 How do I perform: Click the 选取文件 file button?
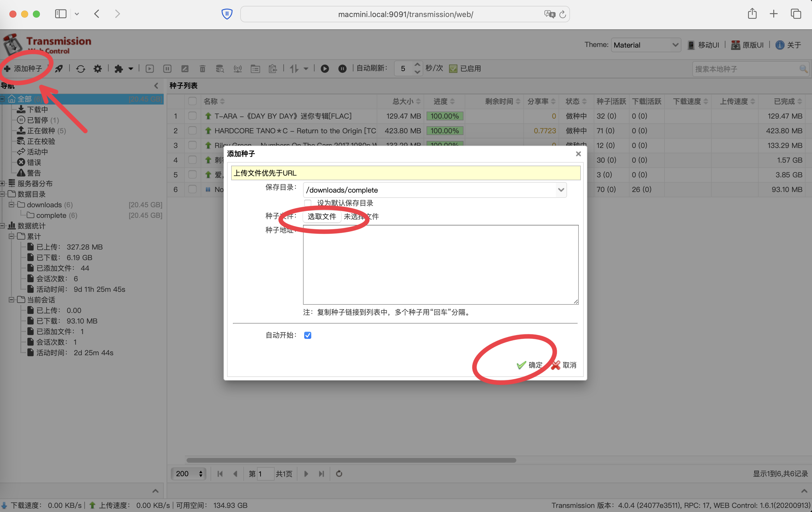point(322,216)
